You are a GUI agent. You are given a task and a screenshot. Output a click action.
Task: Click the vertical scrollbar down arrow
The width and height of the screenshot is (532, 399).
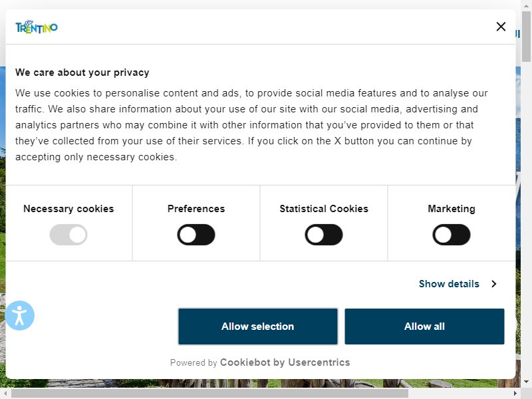(526, 382)
